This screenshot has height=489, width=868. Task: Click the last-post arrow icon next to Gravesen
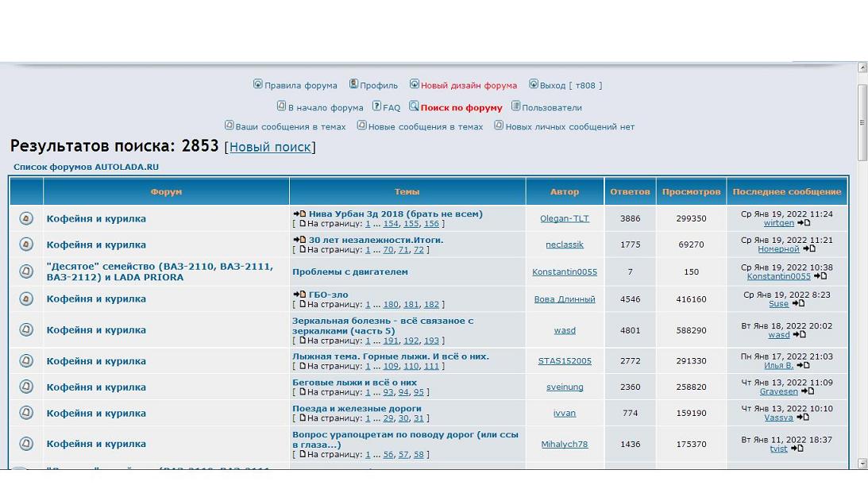click(x=808, y=391)
